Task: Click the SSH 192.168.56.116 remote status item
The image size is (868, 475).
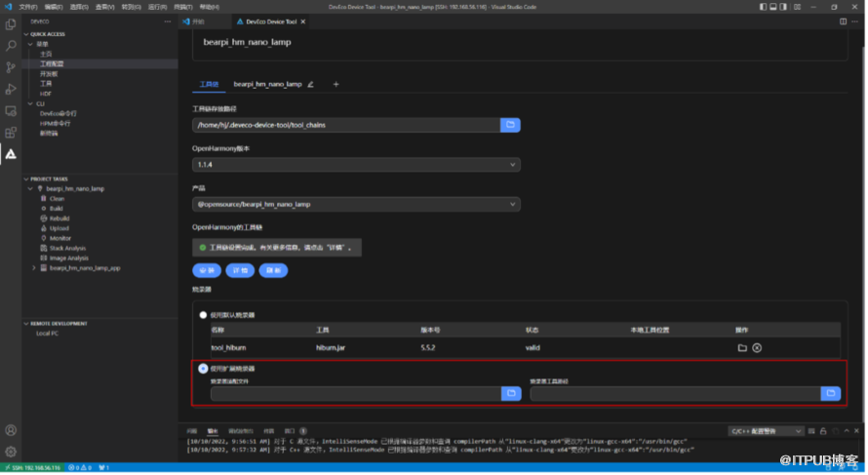Action: point(32,469)
